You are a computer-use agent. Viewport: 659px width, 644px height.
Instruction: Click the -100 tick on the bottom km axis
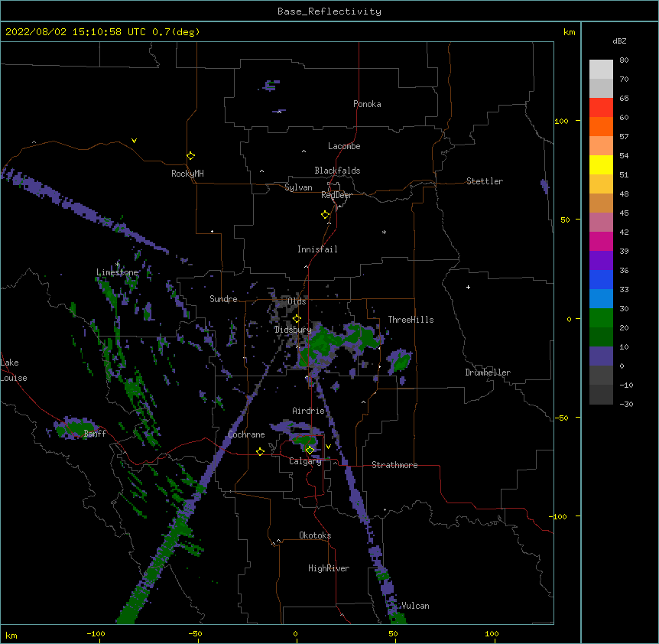96,633
